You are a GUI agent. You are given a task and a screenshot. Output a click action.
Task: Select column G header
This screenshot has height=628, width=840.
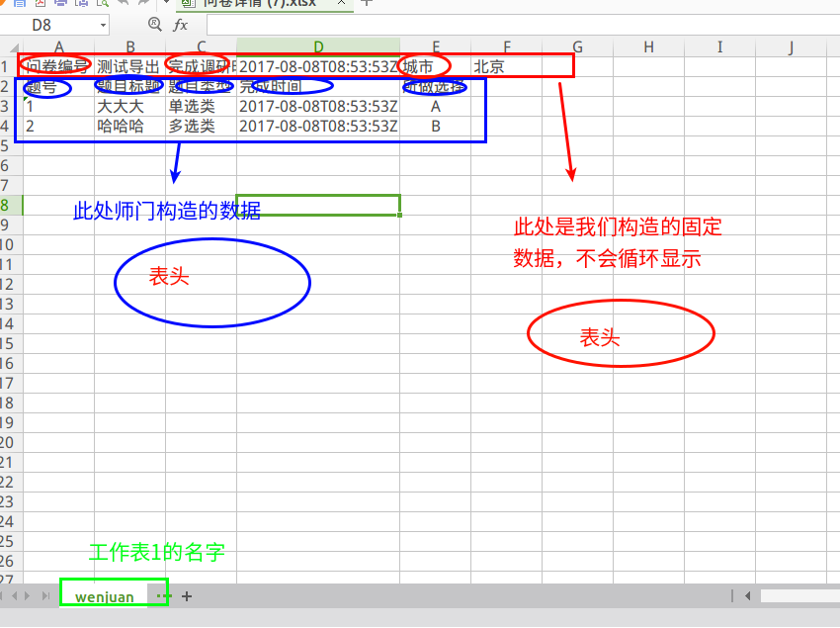point(577,46)
